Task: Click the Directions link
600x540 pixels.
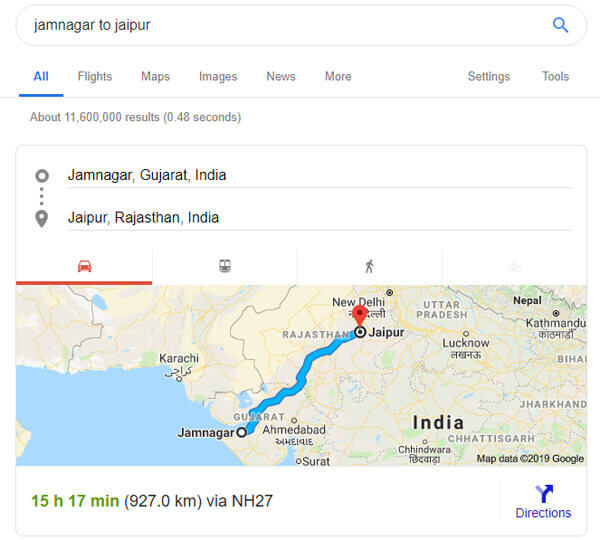Action: point(543,513)
